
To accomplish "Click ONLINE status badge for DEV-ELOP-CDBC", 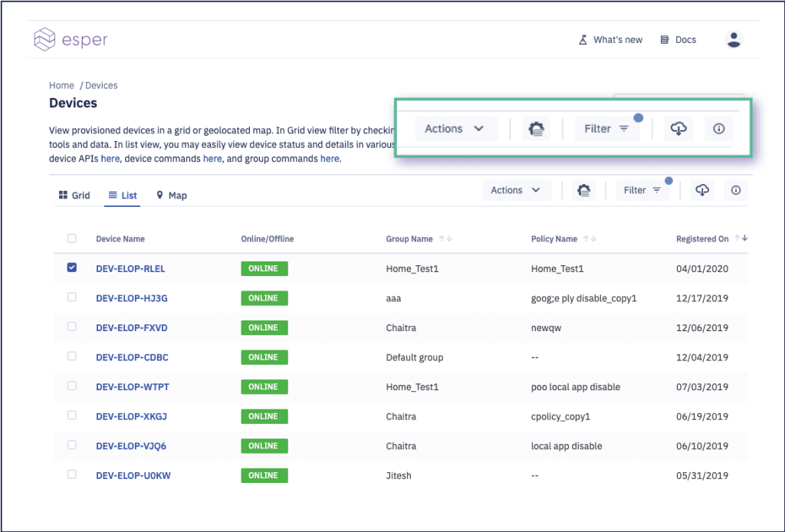I will coord(264,357).
